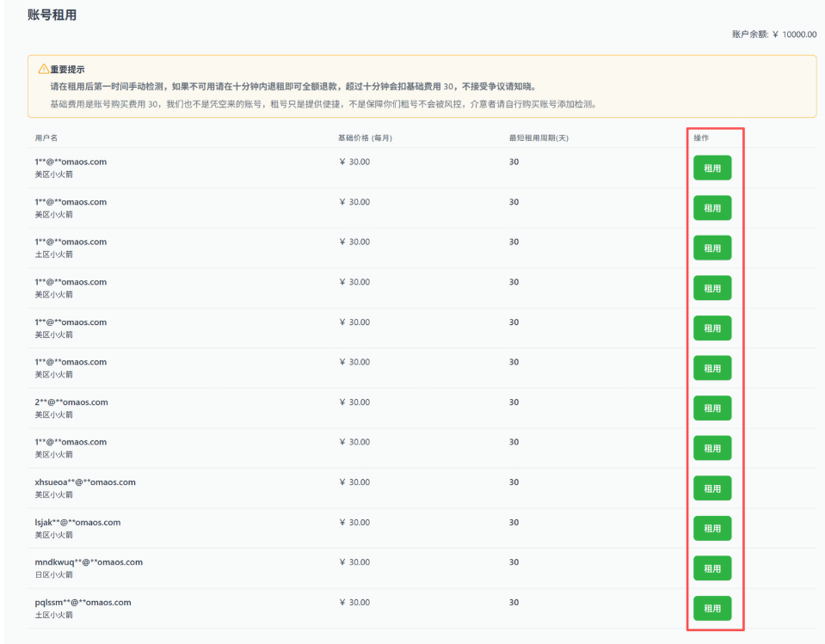
Task: Click the 最短租用周期(天) column header
Action: (x=539, y=138)
